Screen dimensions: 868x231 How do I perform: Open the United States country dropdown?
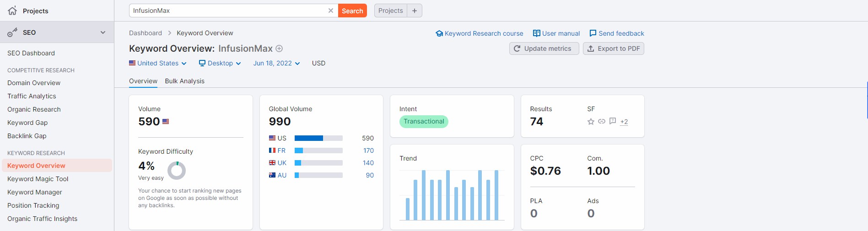pos(158,63)
